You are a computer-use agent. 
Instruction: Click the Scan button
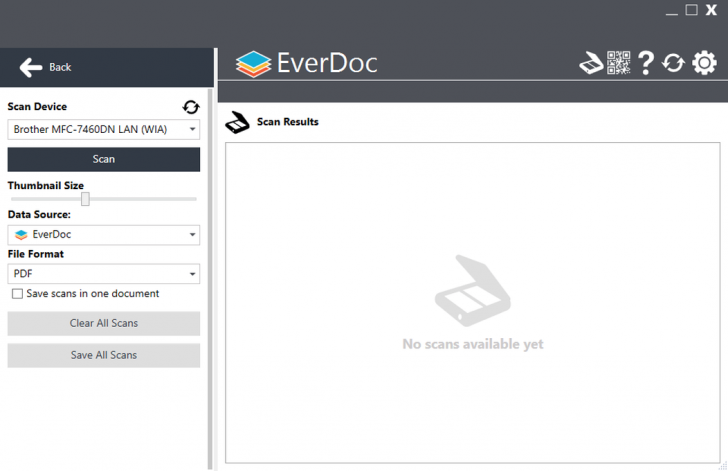point(104,159)
